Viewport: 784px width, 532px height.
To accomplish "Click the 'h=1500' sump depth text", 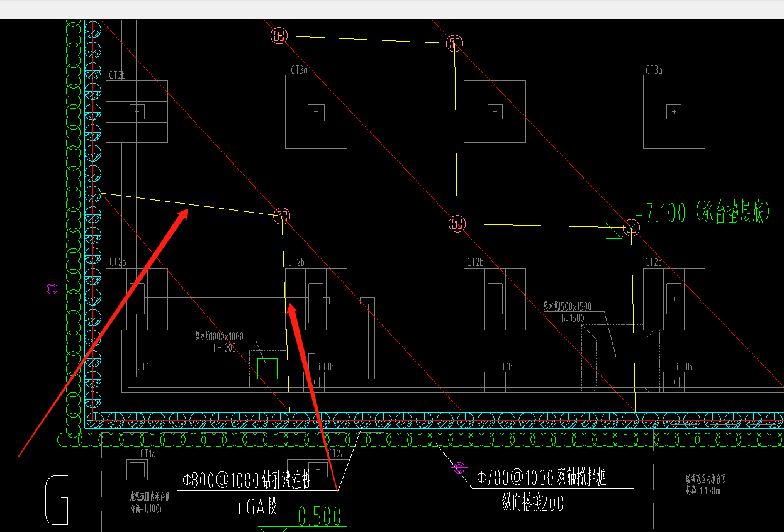I will (573, 318).
